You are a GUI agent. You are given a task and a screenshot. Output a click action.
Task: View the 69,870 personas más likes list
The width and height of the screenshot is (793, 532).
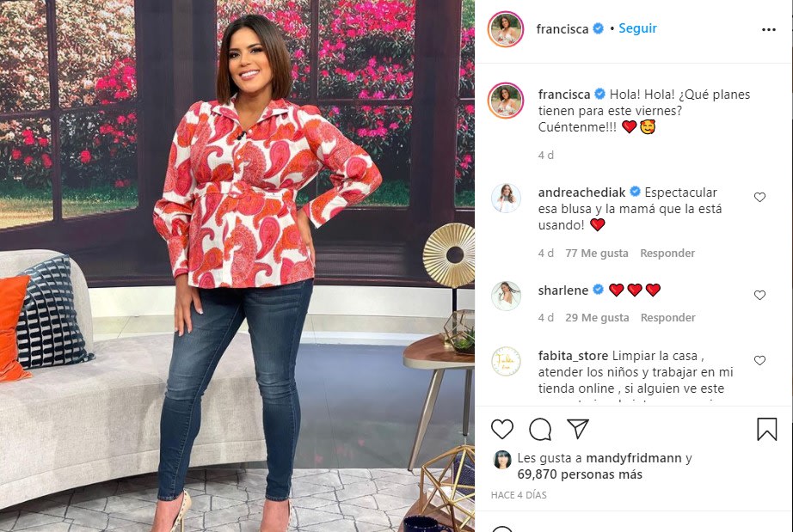[580, 474]
